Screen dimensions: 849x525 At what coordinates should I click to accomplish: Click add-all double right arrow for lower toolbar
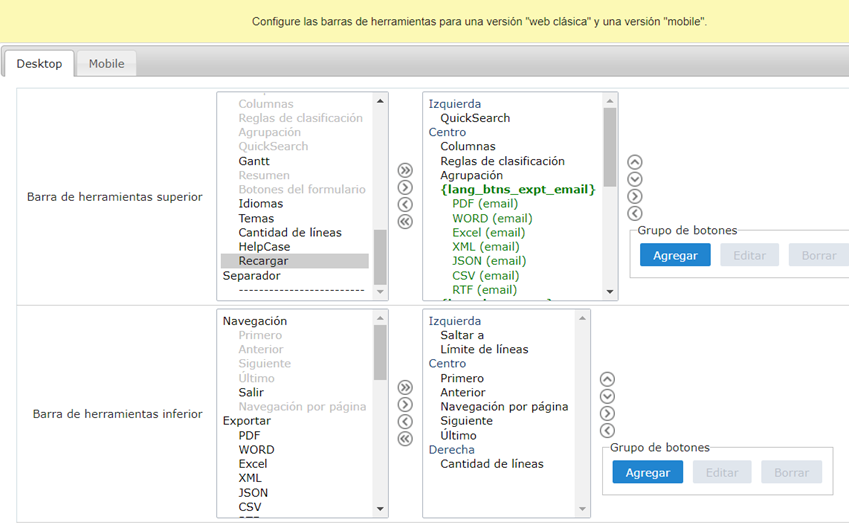405,387
